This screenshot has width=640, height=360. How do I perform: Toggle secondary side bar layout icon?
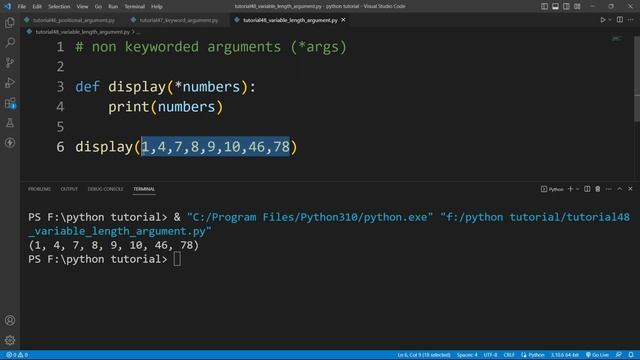[x=566, y=6]
